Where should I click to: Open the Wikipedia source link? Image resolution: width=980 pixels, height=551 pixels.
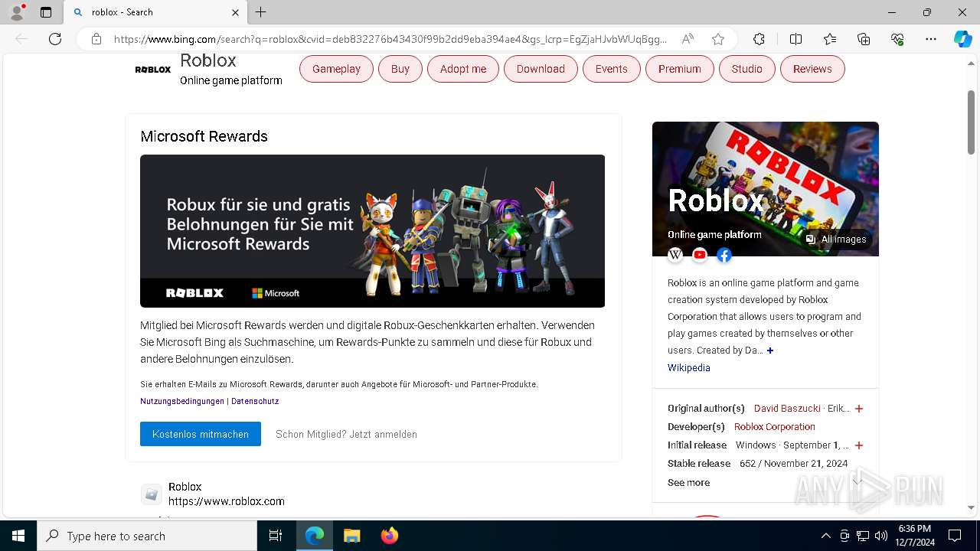coord(689,368)
